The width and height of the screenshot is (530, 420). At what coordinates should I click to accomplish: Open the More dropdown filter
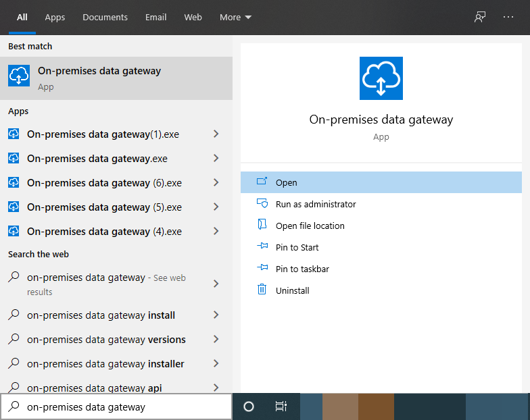235,18
